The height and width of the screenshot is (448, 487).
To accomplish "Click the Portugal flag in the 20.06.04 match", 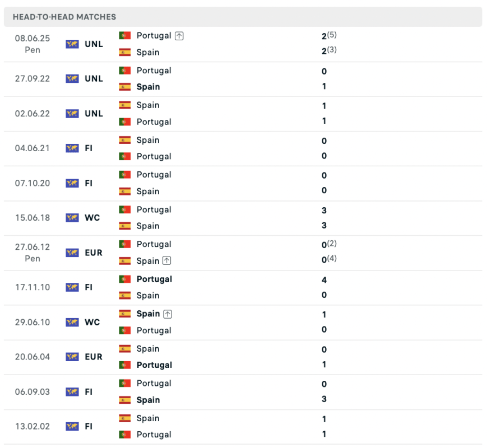I will (x=124, y=365).
